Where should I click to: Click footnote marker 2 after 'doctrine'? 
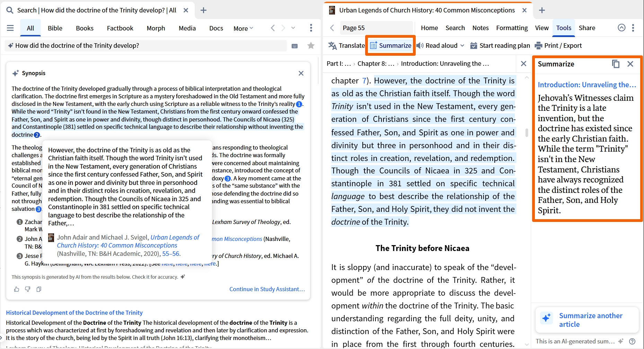pos(37,135)
